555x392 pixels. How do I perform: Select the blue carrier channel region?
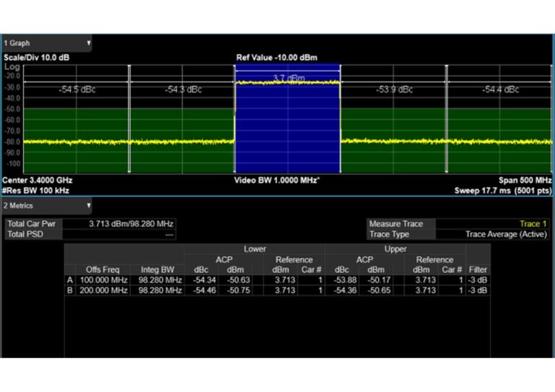[x=288, y=118]
